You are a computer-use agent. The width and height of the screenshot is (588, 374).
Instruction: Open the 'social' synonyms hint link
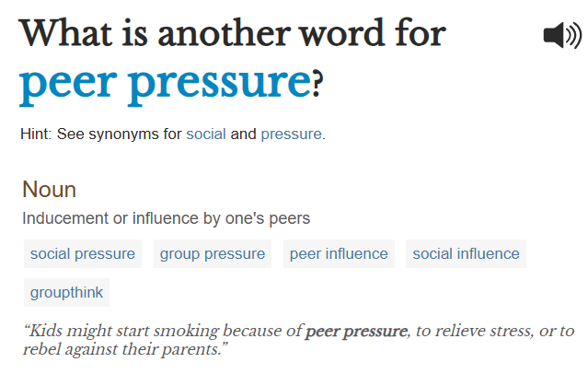click(206, 134)
